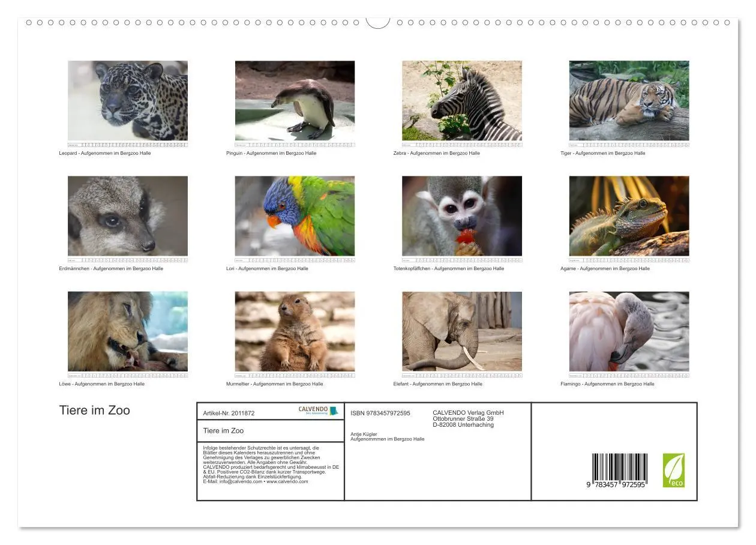The image size is (756, 545).
Task: Click the calendar date strip under the flamingo photo
Action: coord(629,375)
